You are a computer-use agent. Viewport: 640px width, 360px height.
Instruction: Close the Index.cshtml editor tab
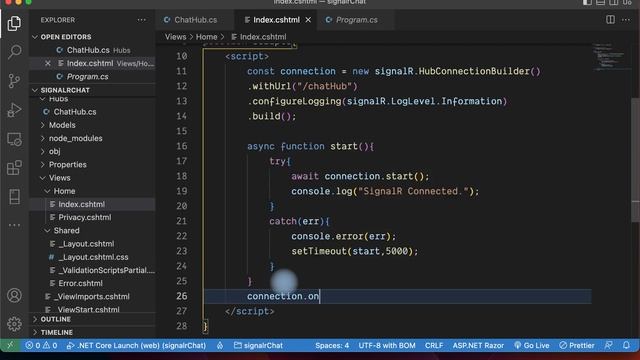[x=308, y=20]
